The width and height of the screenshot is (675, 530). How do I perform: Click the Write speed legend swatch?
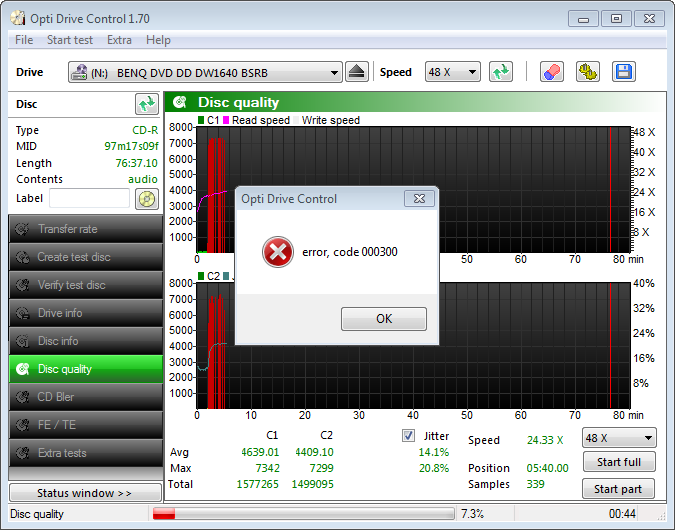[x=296, y=120]
